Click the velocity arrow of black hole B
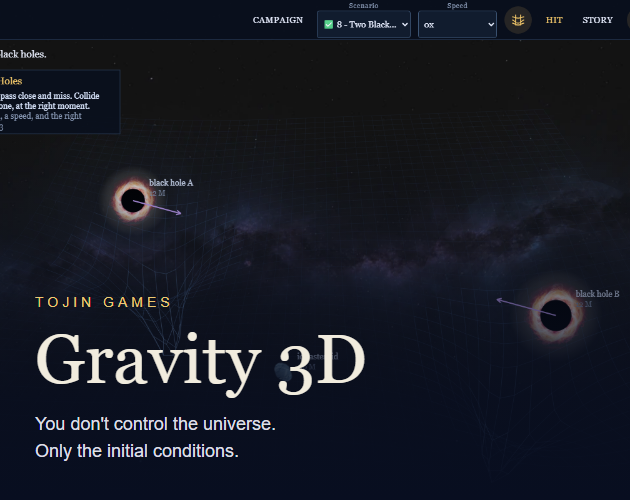 526,307
